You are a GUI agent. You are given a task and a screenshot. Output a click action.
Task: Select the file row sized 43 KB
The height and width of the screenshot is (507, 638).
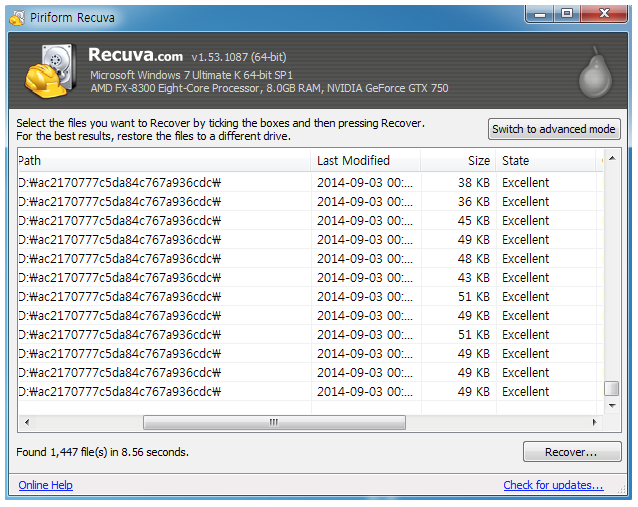coord(310,278)
